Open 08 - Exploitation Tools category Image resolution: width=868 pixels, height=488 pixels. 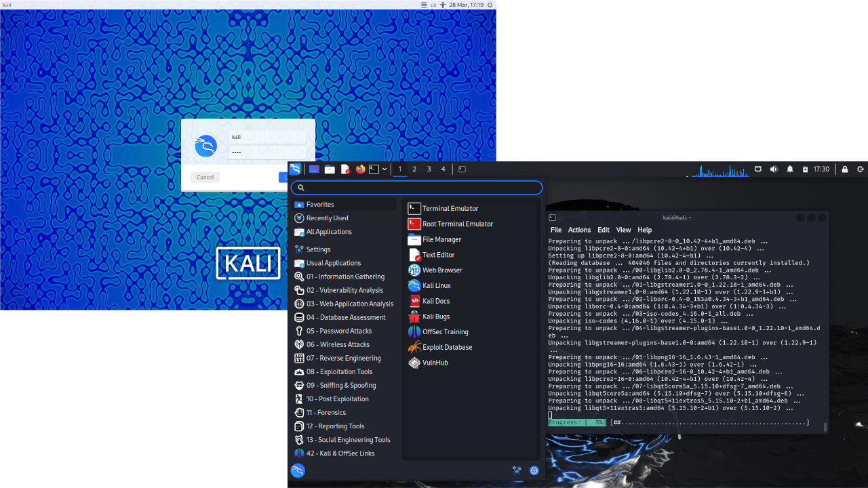coord(345,371)
